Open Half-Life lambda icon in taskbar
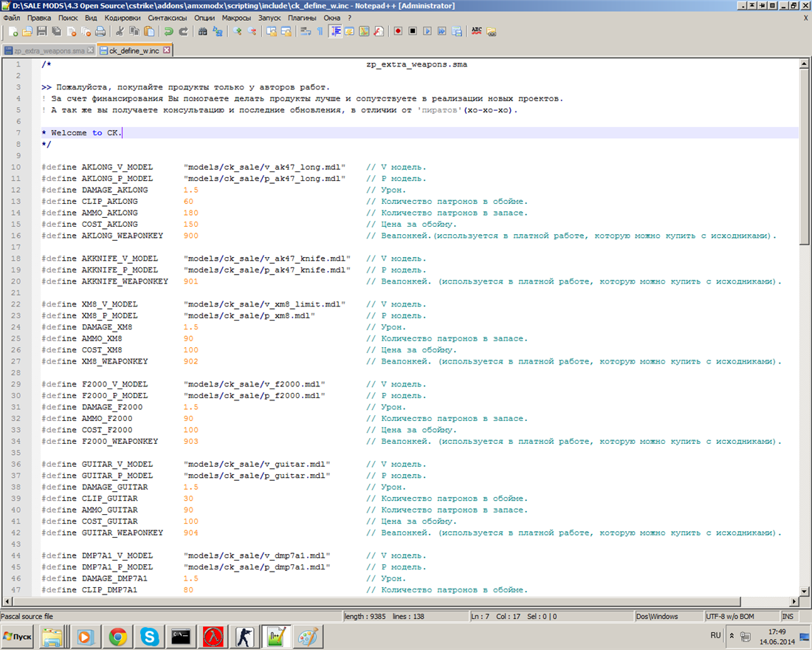The width and height of the screenshot is (812, 650). (213, 637)
